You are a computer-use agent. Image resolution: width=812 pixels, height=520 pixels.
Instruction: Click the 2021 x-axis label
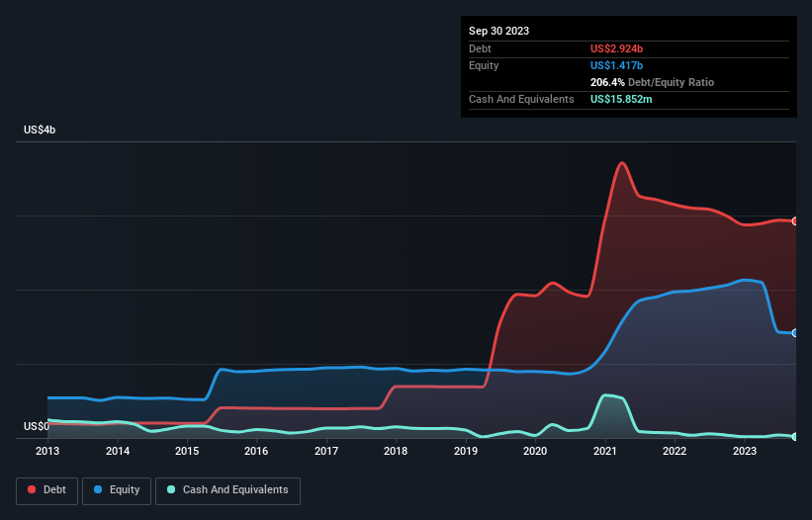[x=605, y=451]
